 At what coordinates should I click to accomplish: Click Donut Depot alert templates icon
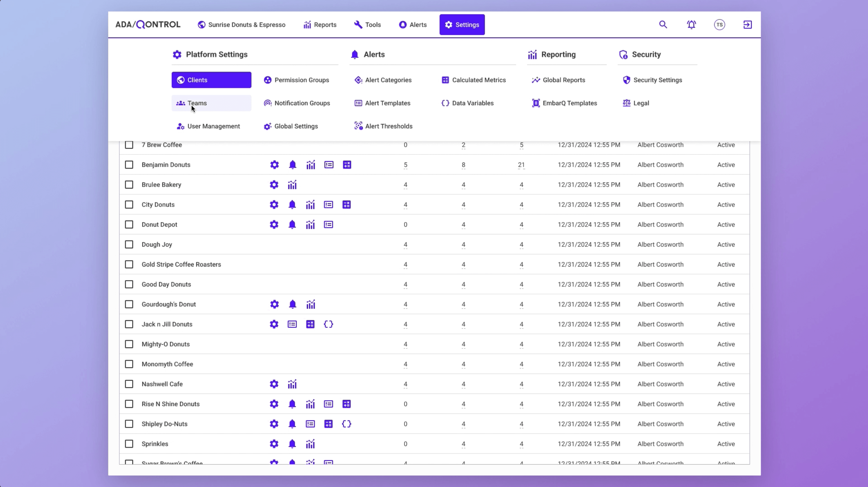[328, 225]
